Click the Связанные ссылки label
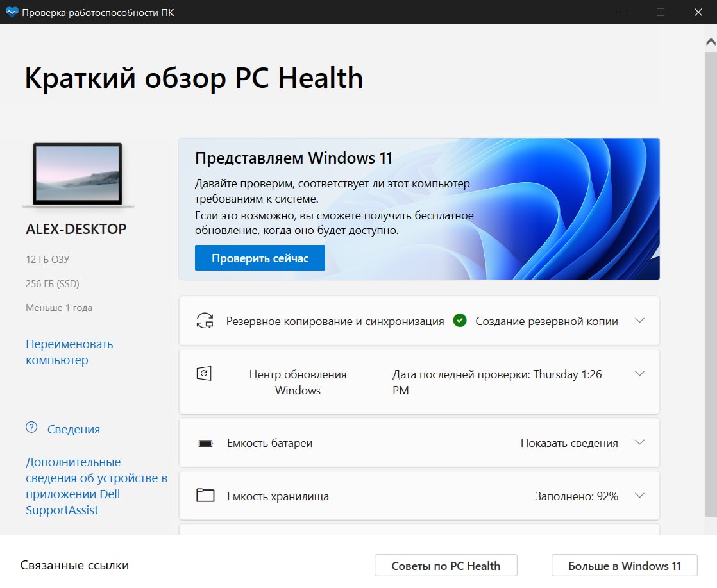 74,566
